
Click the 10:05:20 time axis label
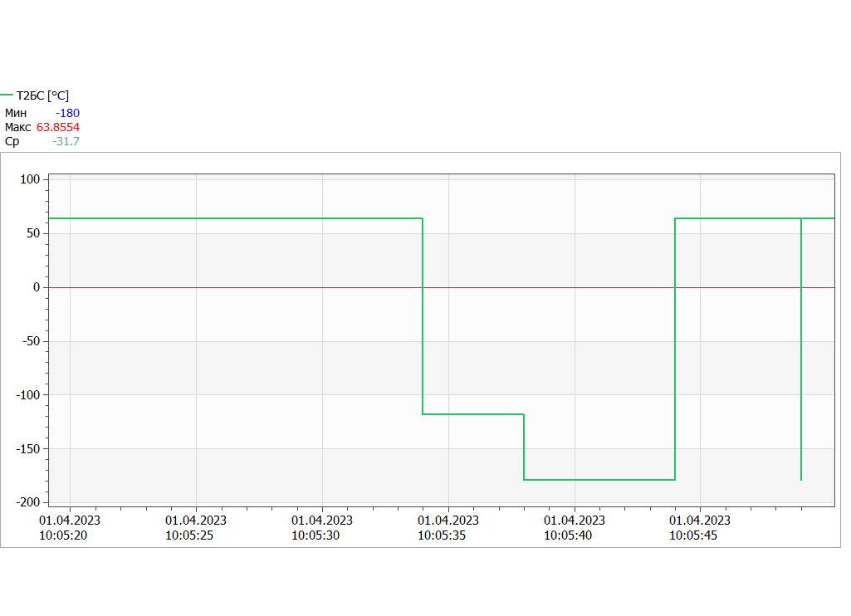[63, 535]
